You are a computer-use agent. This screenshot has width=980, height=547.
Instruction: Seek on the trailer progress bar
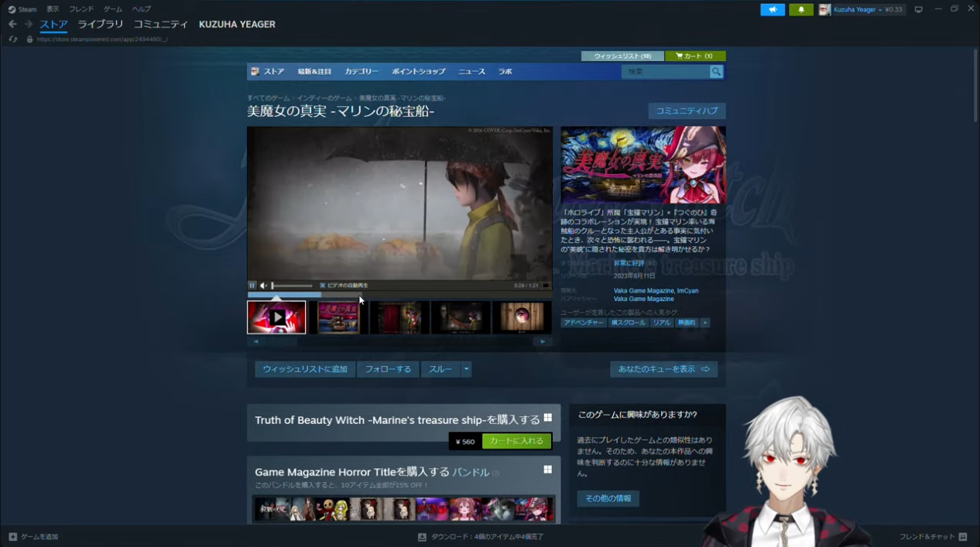(399, 295)
